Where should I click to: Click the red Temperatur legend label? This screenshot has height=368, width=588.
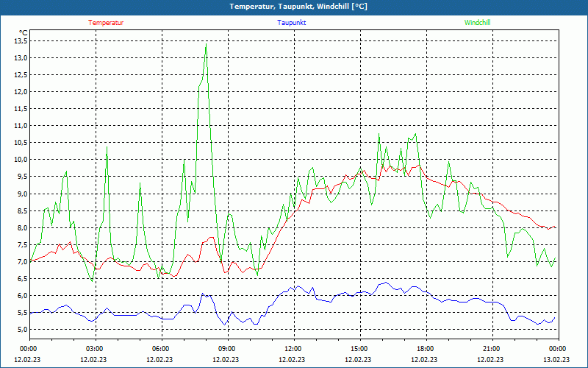coord(106,23)
